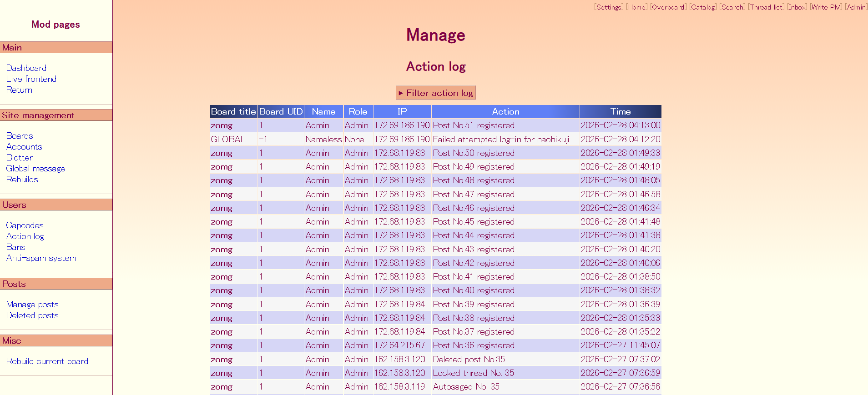Viewport: 868px width, 395px height.
Task: Open Settings in top navigation
Action: pyautogui.click(x=609, y=7)
